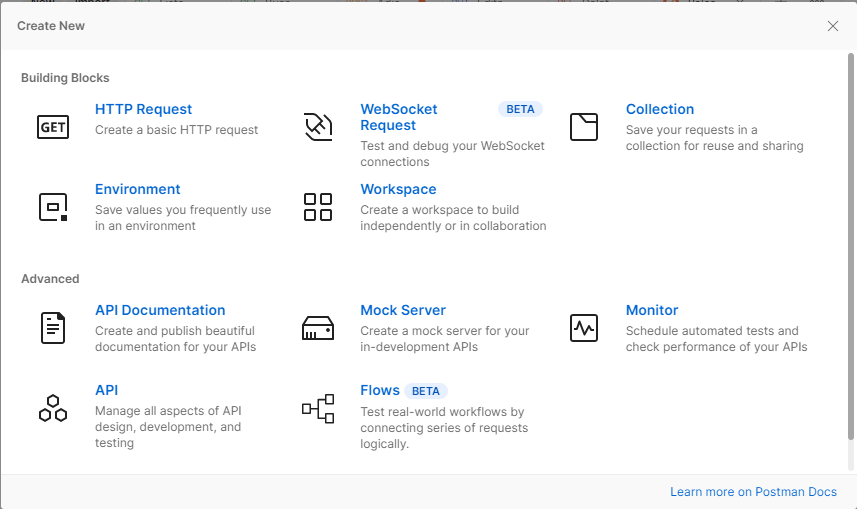
Task: Click the WebSocket Request plug icon
Action: 318,127
